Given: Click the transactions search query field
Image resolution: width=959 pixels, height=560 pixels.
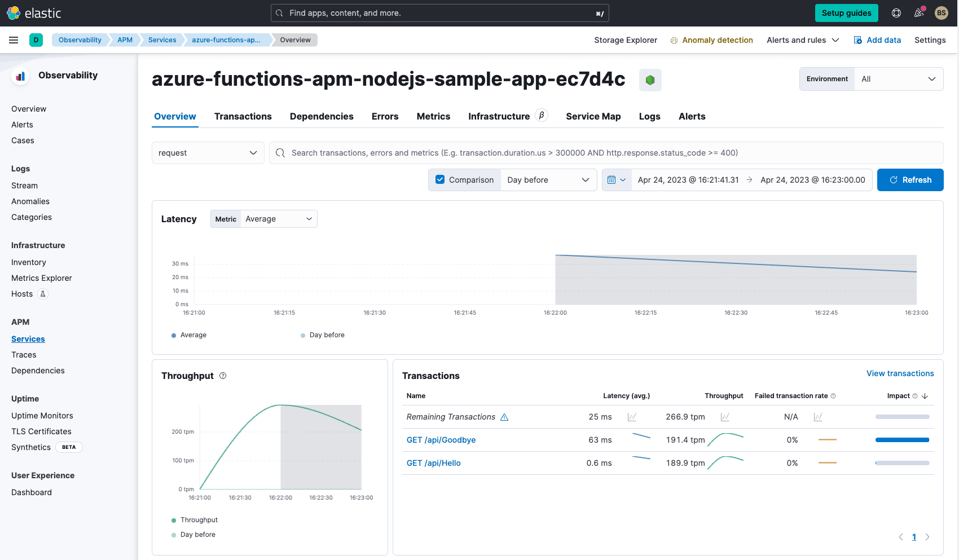Looking at the screenshot, I should (606, 153).
